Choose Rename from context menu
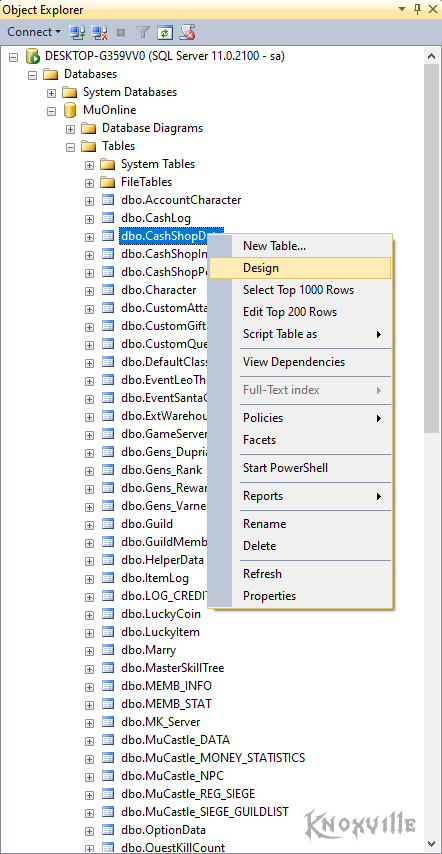442x854 pixels. pyautogui.click(x=300, y=523)
